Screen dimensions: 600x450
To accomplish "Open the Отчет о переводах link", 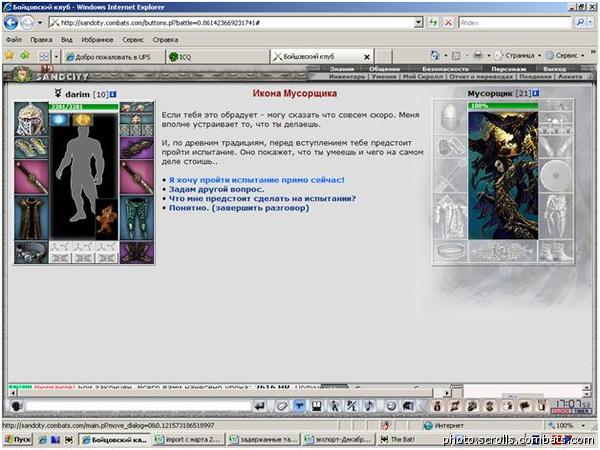I will [x=481, y=77].
